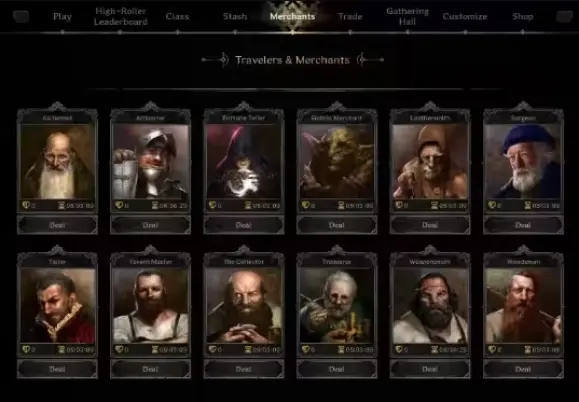579x402 pixels.
Task: Click the Woodsman's affinity heart icon
Action: pos(491,349)
